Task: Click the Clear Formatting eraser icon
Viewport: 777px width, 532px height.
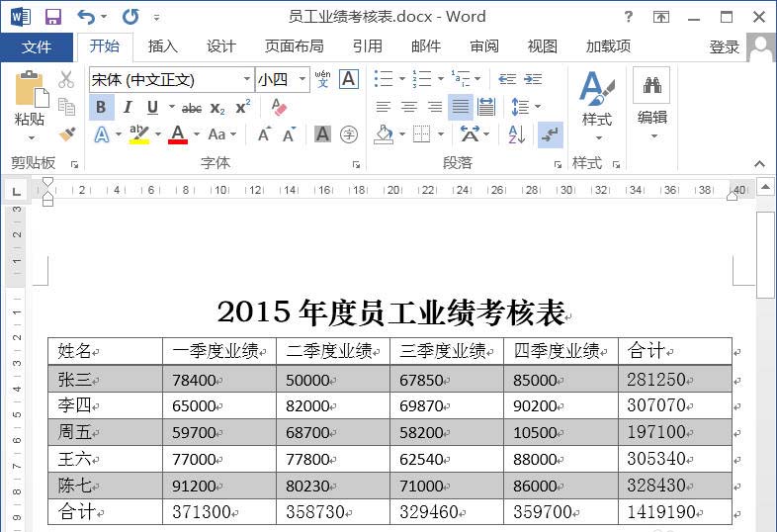Action: pos(279,107)
